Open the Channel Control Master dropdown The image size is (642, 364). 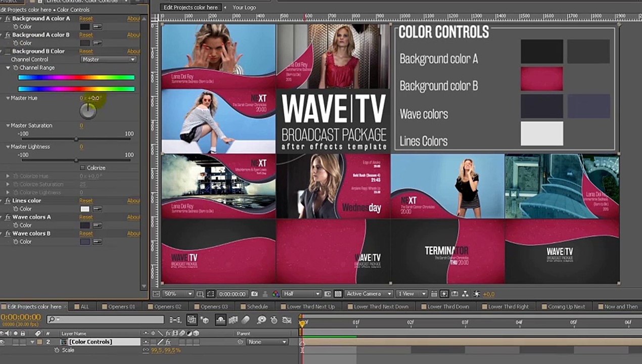tap(109, 60)
